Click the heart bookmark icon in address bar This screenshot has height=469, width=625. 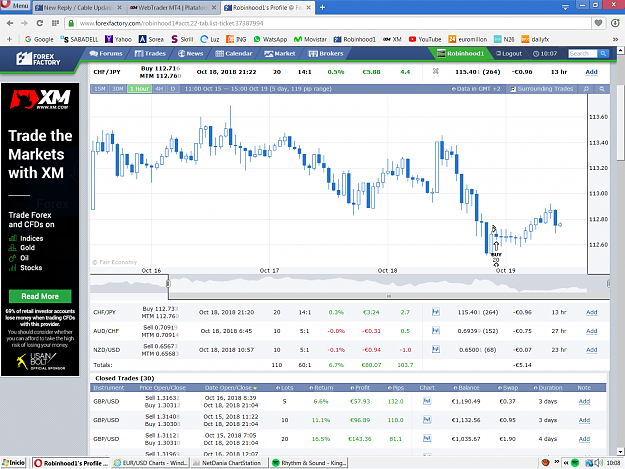click(598, 23)
